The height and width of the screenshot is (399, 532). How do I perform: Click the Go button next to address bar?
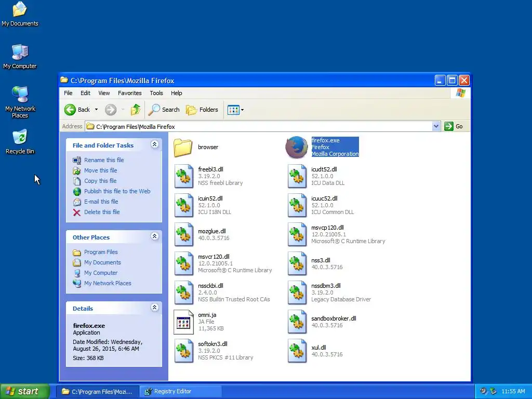click(454, 126)
